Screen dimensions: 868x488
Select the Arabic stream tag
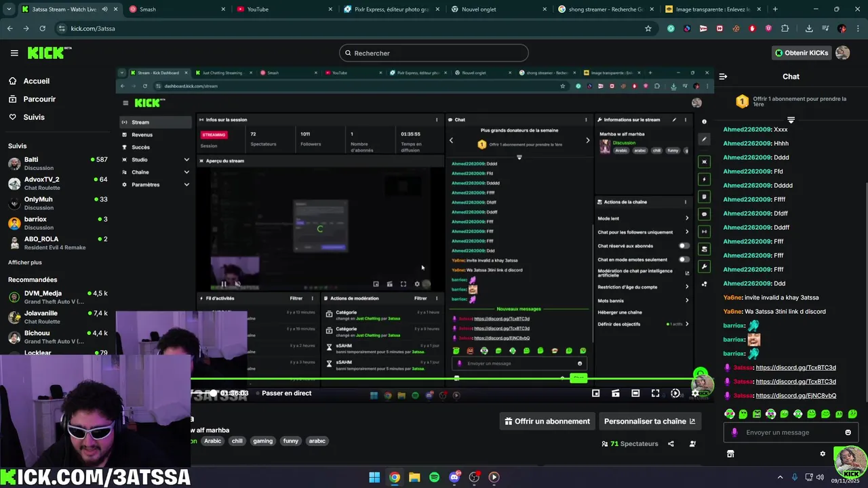pyautogui.click(x=213, y=441)
